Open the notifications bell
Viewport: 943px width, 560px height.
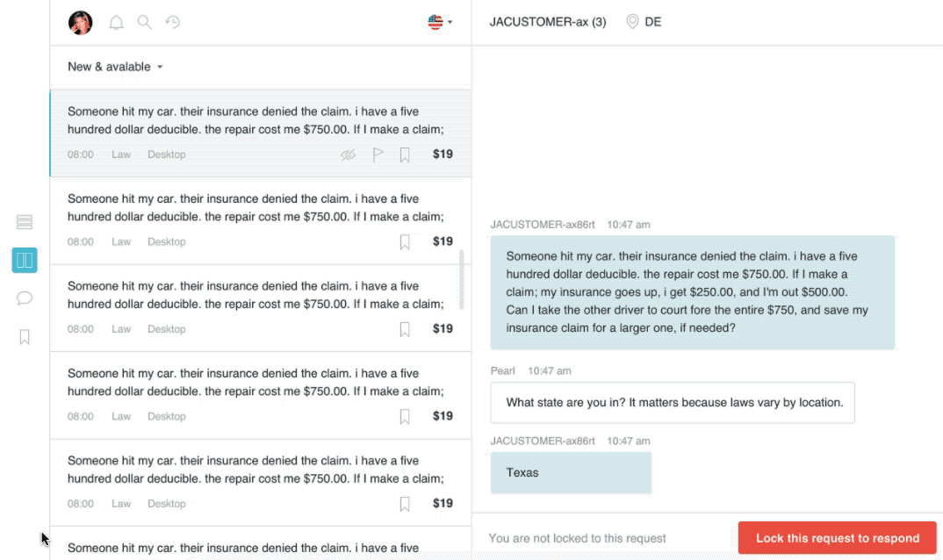116,23
